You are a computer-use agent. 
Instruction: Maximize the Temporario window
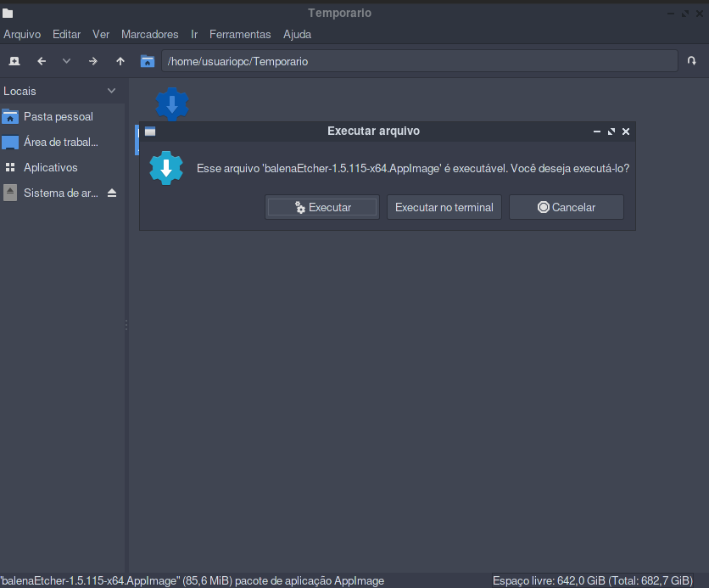[685, 14]
